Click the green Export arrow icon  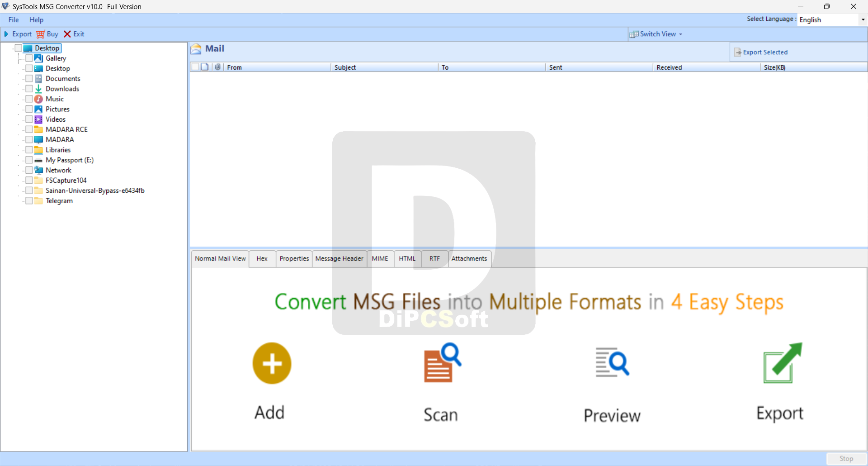pyautogui.click(x=783, y=363)
